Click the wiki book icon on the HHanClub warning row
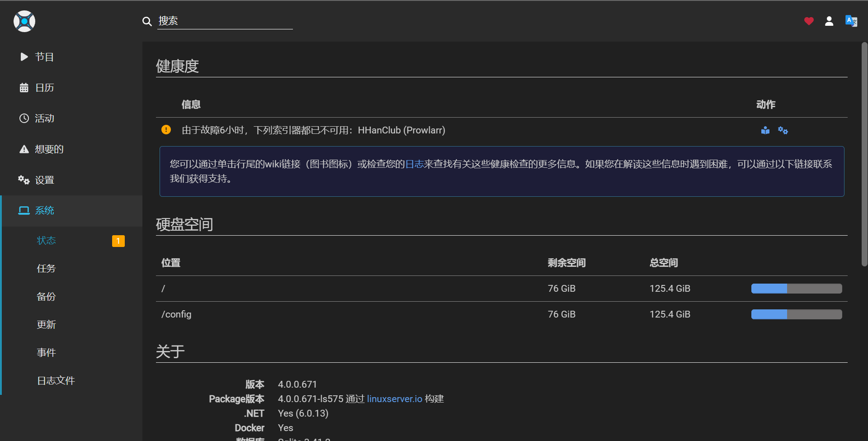The height and width of the screenshot is (441, 868). [x=765, y=130]
